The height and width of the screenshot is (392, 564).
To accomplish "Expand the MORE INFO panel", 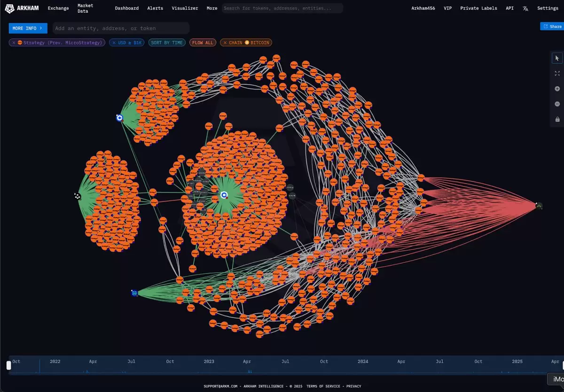I will point(28,28).
